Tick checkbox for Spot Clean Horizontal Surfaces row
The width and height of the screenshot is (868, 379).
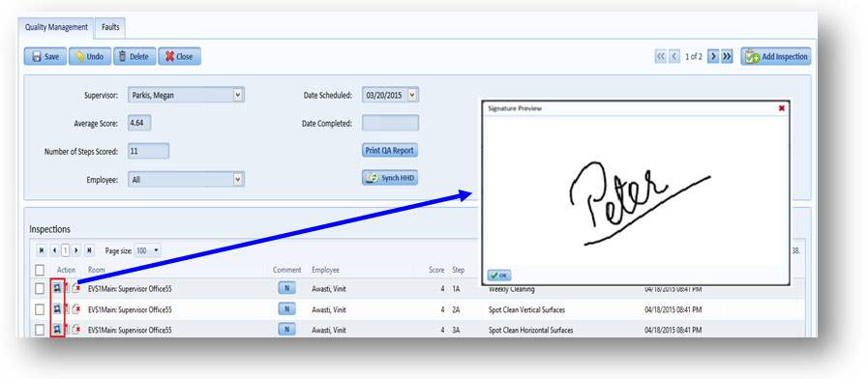pos(40,330)
